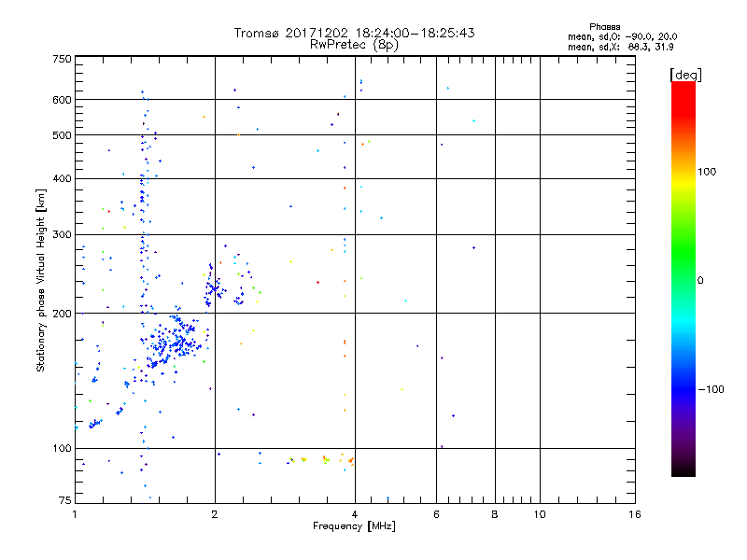Click the '16' x-axis tick label

[635, 514]
